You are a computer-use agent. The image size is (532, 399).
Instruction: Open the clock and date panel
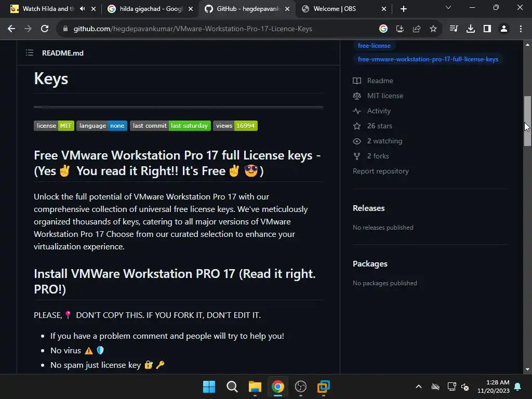coord(494,387)
